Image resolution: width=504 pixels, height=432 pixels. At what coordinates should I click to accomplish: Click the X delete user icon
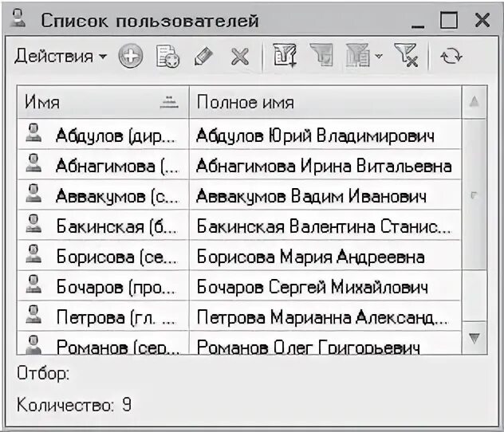coord(240,57)
